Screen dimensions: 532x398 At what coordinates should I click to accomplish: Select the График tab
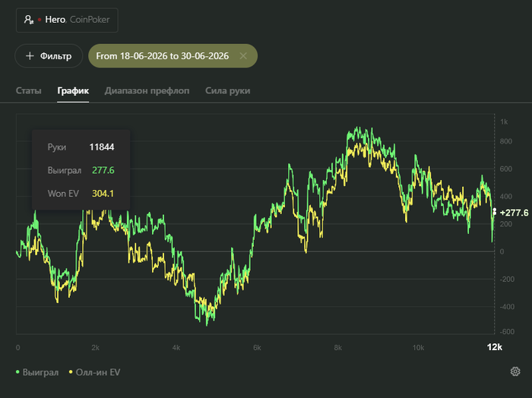pyautogui.click(x=73, y=91)
